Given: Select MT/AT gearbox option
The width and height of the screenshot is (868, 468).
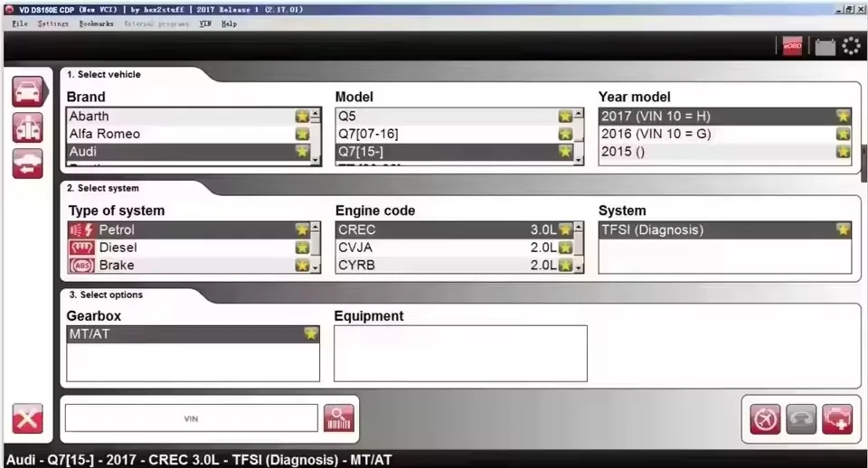Looking at the screenshot, I should [193, 334].
